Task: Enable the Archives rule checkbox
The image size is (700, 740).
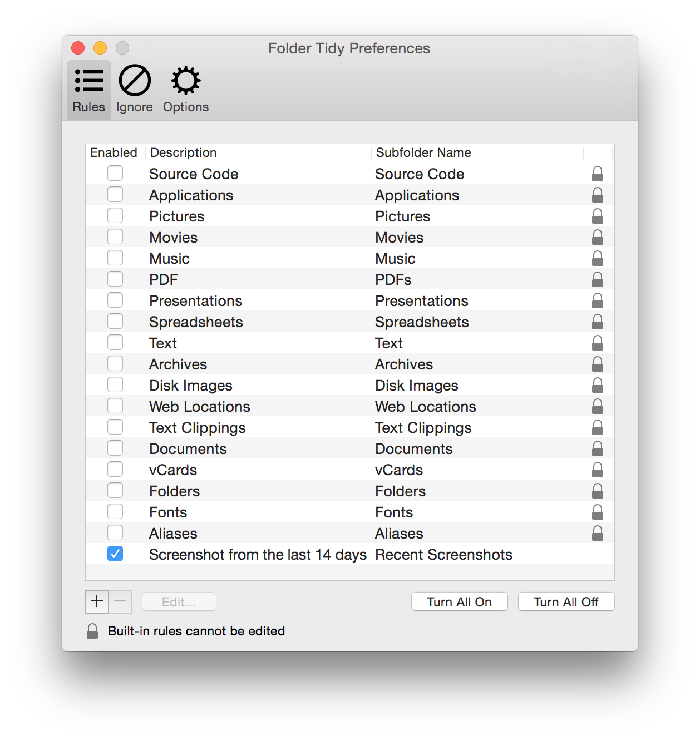Action: [x=115, y=363]
